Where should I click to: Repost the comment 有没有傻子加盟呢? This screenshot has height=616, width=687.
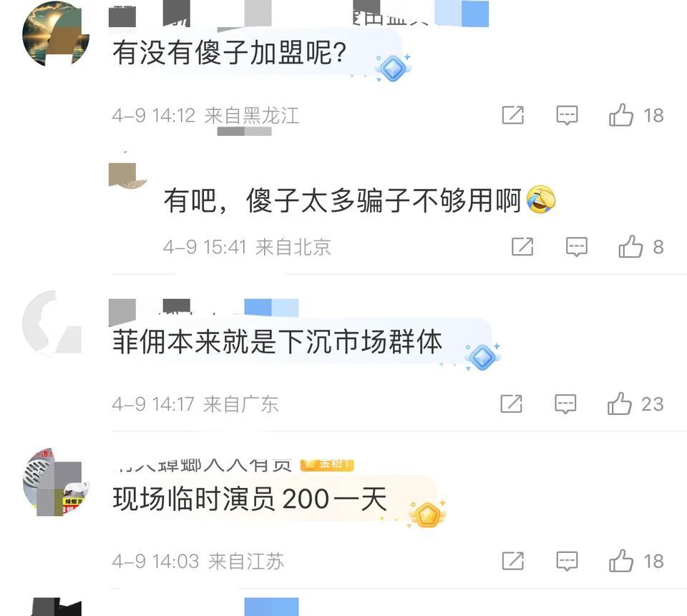[512, 115]
